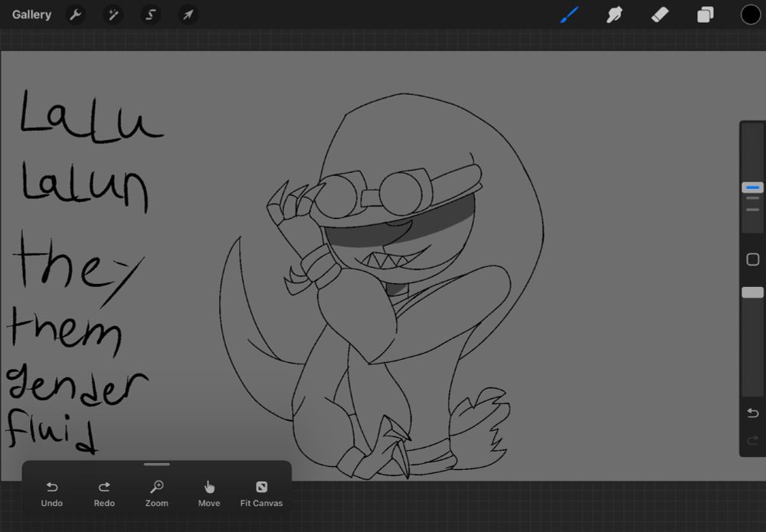The width and height of the screenshot is (766, 532).
Task: Choose Move in the quick menu
Action: click(x=209, y=494)
